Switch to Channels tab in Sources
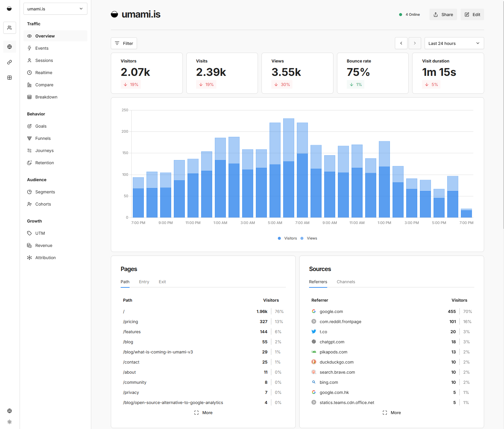 pos(346,282)
